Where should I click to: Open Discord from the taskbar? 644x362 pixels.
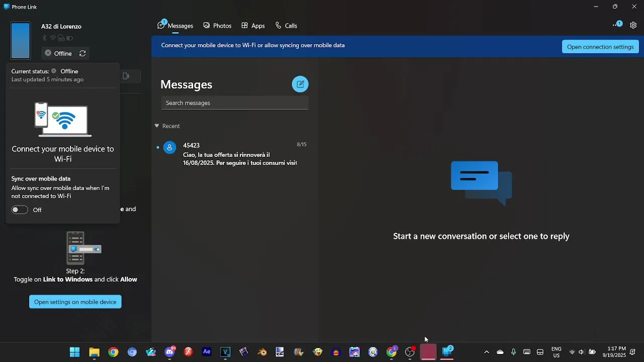170,352
